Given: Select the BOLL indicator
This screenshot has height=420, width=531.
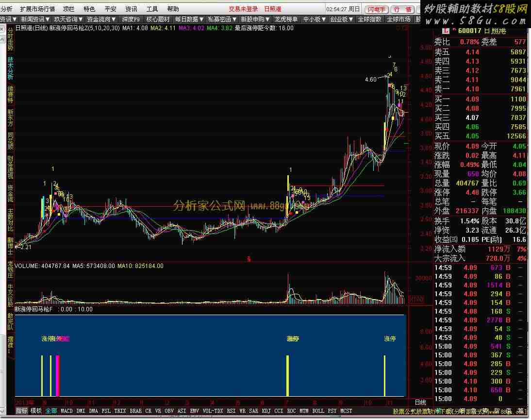Looking at the screenshot, I should click(318, 411).
